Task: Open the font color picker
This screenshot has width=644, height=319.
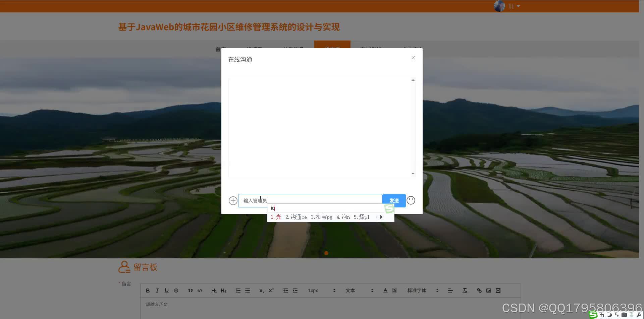Action: point(385,290)
